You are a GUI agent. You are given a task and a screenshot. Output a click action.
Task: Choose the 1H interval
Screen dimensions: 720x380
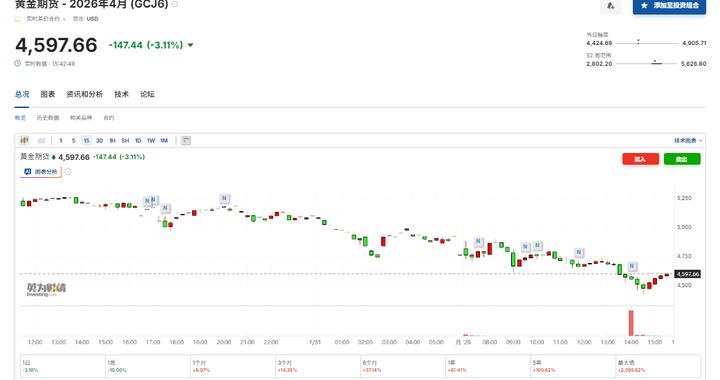[x=112, y=140]
